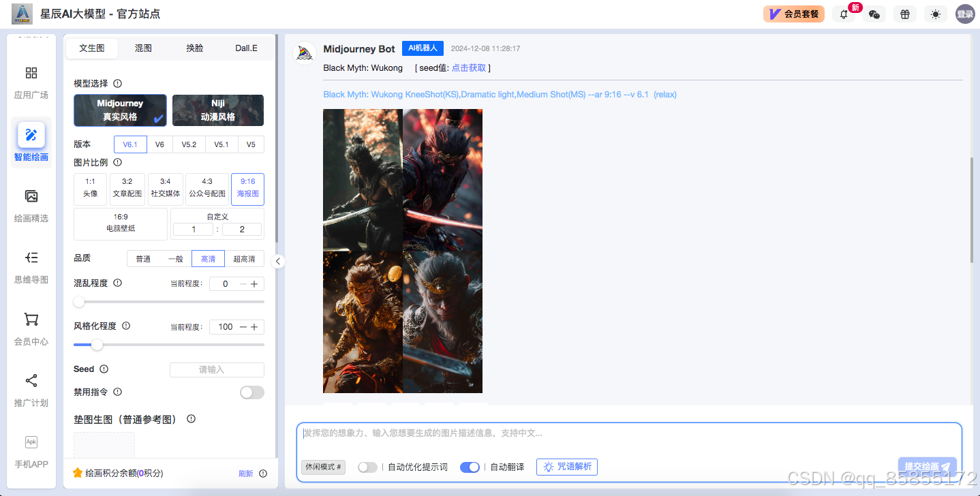Screen dimensions: 980x496
Task: Open the generated Wukong image grid
Action: click(x=403, y=251)
